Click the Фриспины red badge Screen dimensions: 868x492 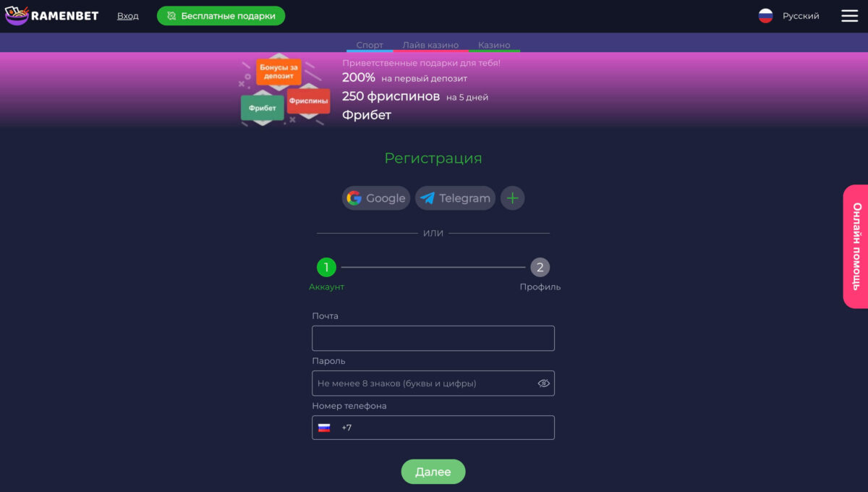308,101
